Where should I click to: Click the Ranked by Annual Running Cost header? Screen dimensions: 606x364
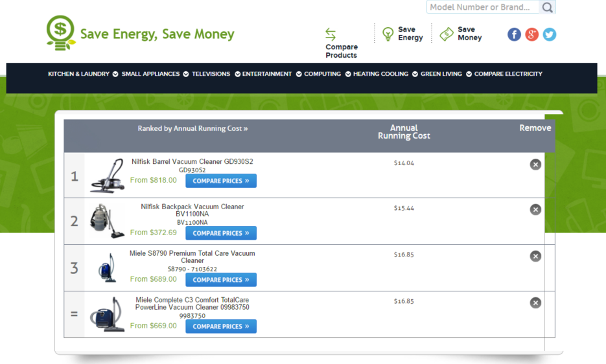pos(193,128)
